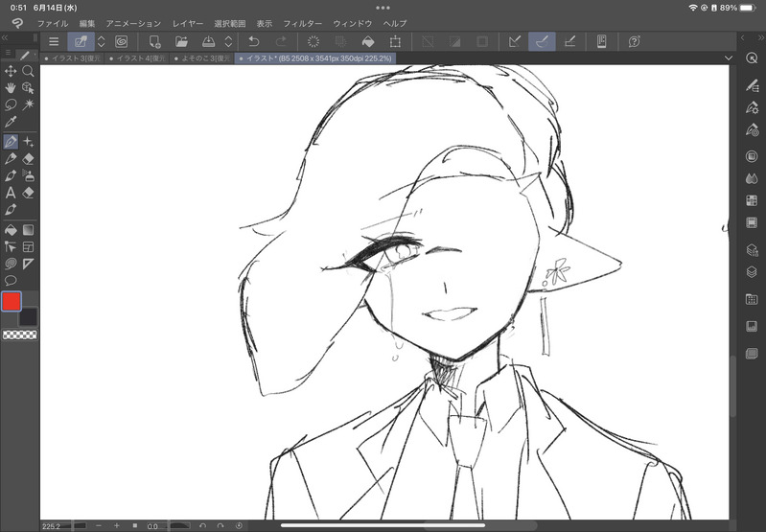Select the Operation object tool
Viewport: 766px width, 532px height.
tap(29, 88)
